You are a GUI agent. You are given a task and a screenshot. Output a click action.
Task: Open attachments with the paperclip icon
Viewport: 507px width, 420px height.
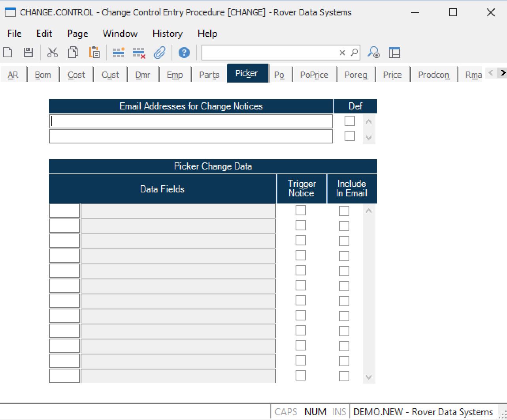point(160,53)
